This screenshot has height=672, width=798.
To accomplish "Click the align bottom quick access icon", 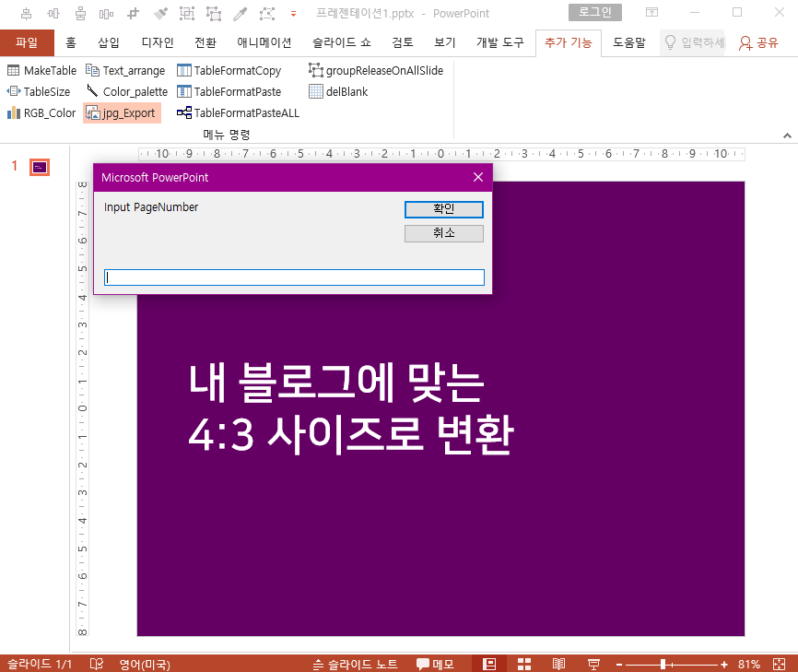I will 80,14.
